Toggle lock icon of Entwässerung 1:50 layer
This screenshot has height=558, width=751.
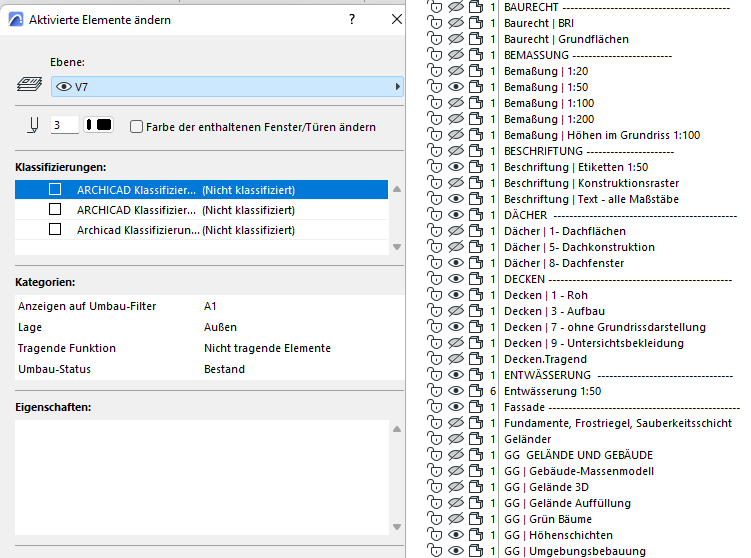[x=435, y=391]
